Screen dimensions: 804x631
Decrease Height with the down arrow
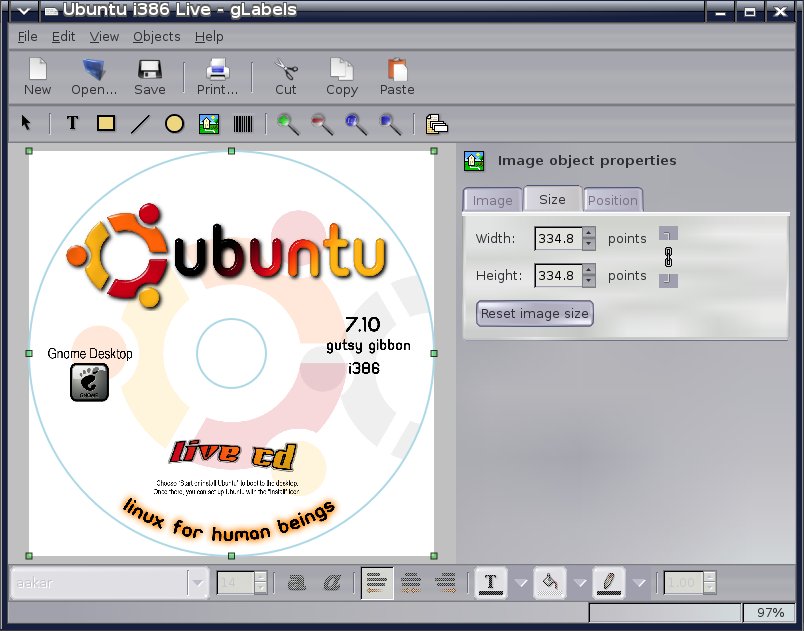[589, 281]
